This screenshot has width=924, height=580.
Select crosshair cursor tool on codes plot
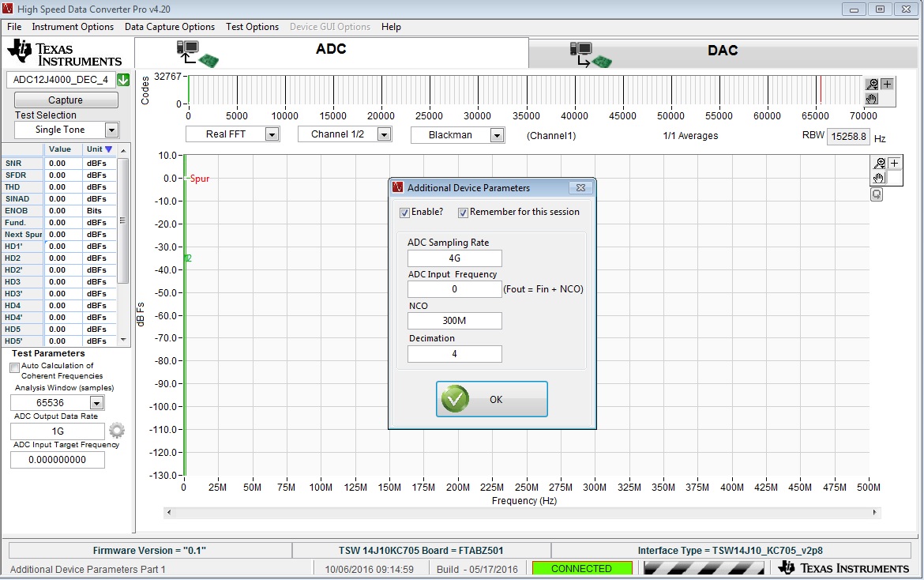click(x=887, y=85)
